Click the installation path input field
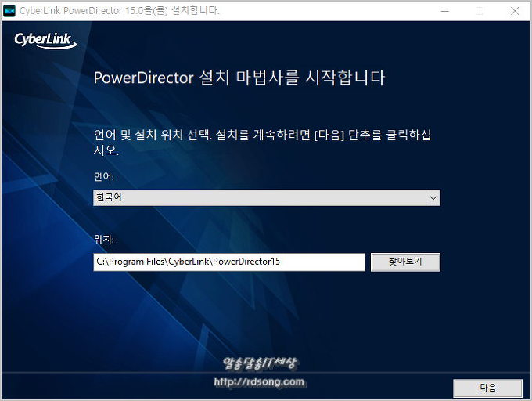Image resolution: width=532 pixels, height=401 pixels. [x=229, y=262]
